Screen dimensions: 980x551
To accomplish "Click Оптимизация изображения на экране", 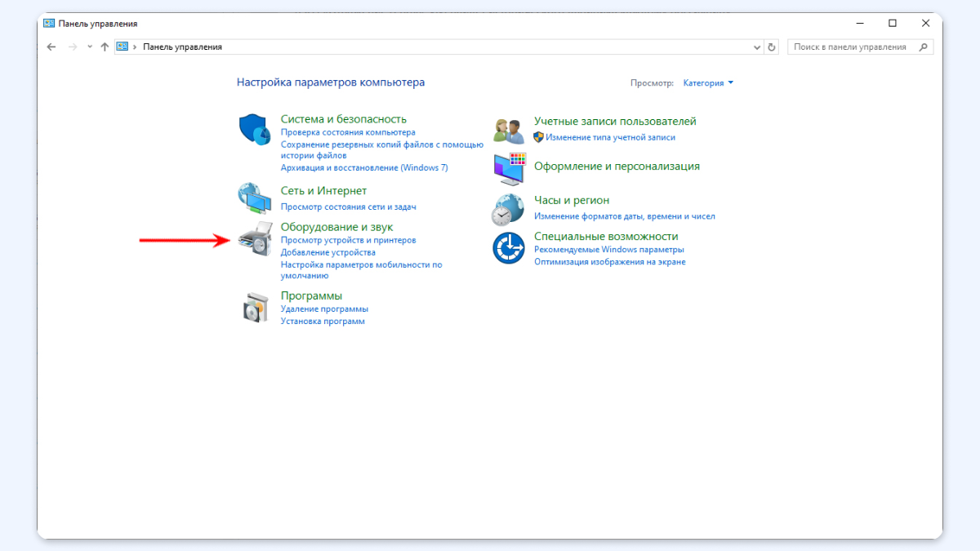I will (x=610, y=262).
